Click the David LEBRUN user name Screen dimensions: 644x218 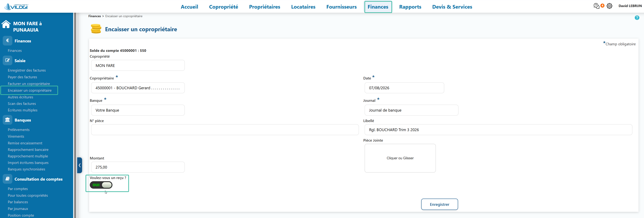click(x=630, y=6)
